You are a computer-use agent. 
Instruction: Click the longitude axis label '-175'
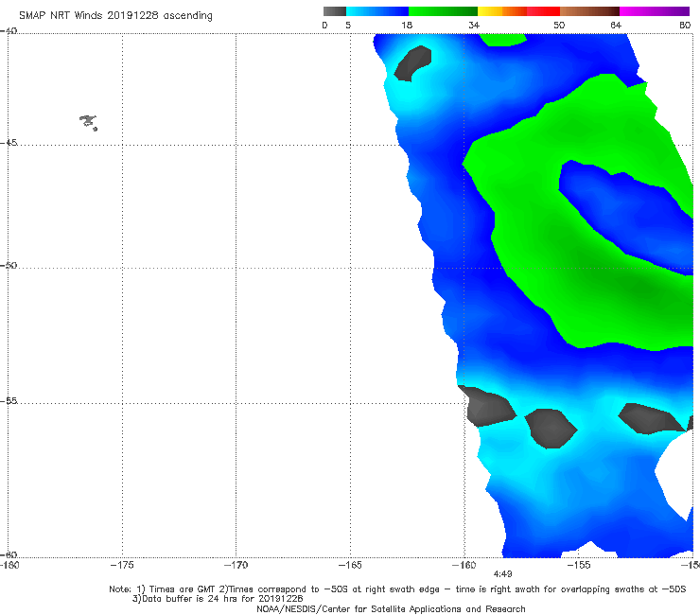[x=122, y=565]
